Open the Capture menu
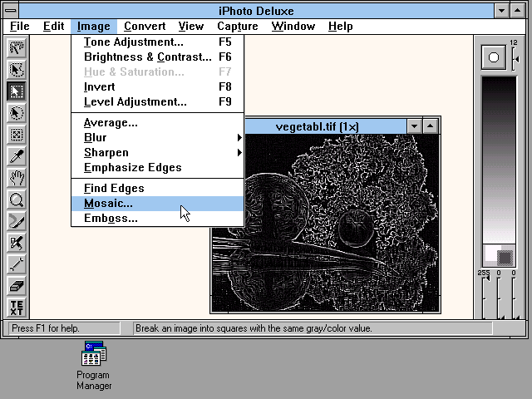The image size is (532, 399). click(238, 26)
